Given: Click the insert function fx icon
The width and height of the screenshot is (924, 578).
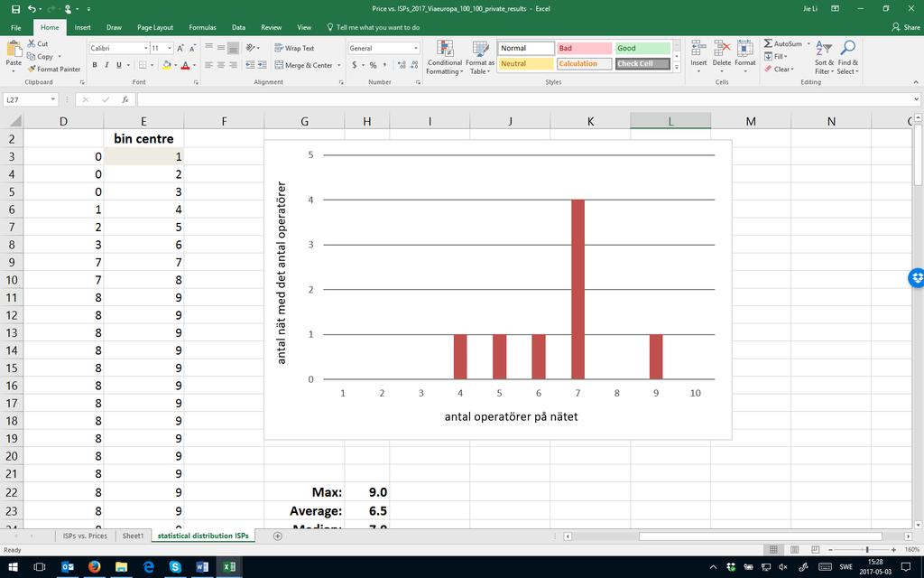Looking at the screenshot, I should pyautogui.click(x=125, y=99).
